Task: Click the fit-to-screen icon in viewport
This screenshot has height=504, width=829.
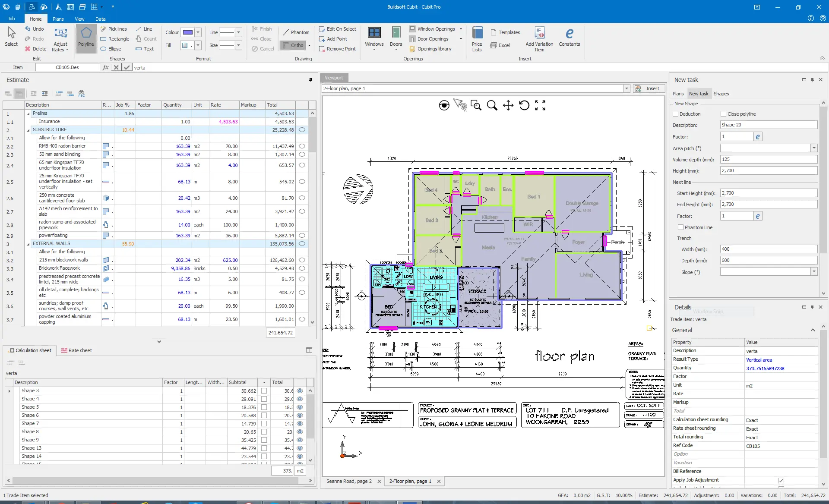Action: tap(540, 105)
